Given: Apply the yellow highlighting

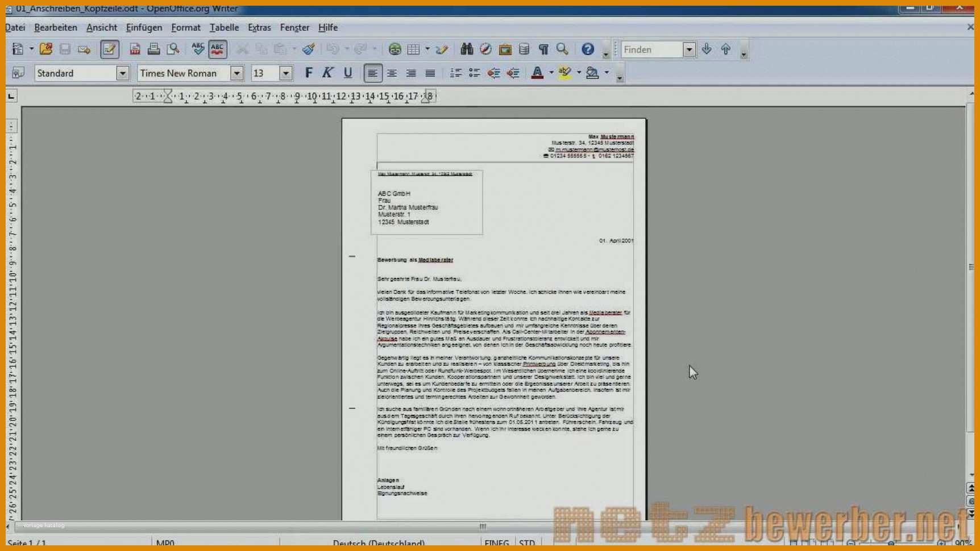Looking at the screenshot, I should click(564, 73).
